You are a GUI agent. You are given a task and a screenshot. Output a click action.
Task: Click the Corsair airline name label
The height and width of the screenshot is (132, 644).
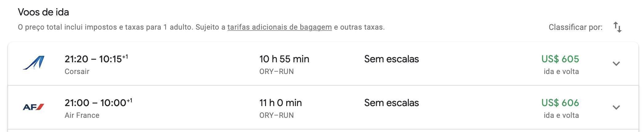(77, 72)
